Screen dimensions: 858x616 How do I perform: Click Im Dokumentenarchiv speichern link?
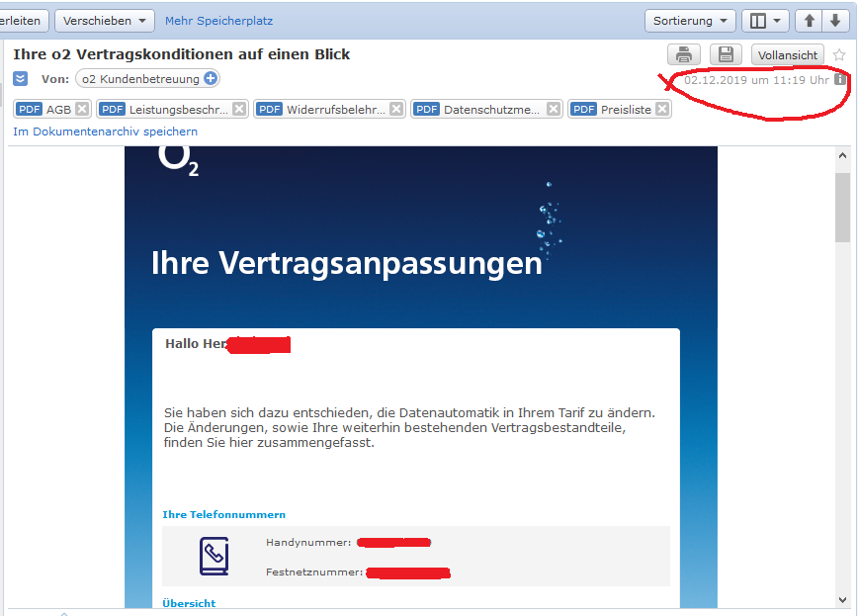point(105,132)
